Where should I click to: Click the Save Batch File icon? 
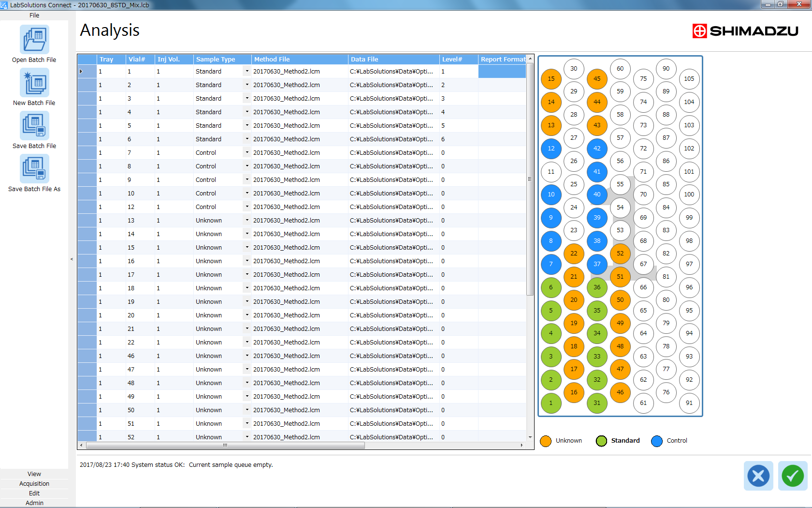click(x=34, y=126)
